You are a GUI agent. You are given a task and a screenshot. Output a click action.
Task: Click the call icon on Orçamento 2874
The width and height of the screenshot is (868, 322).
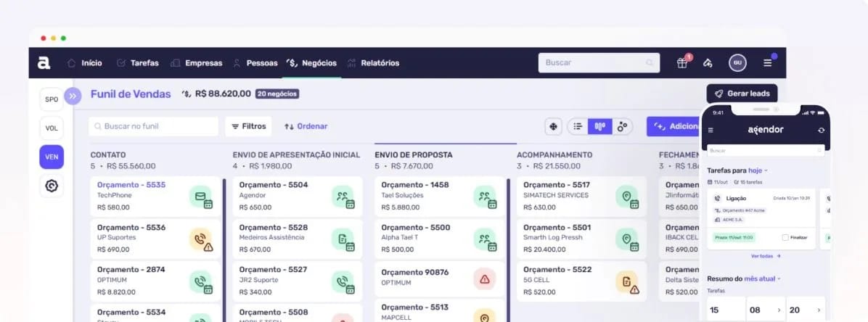click(200, 282)
